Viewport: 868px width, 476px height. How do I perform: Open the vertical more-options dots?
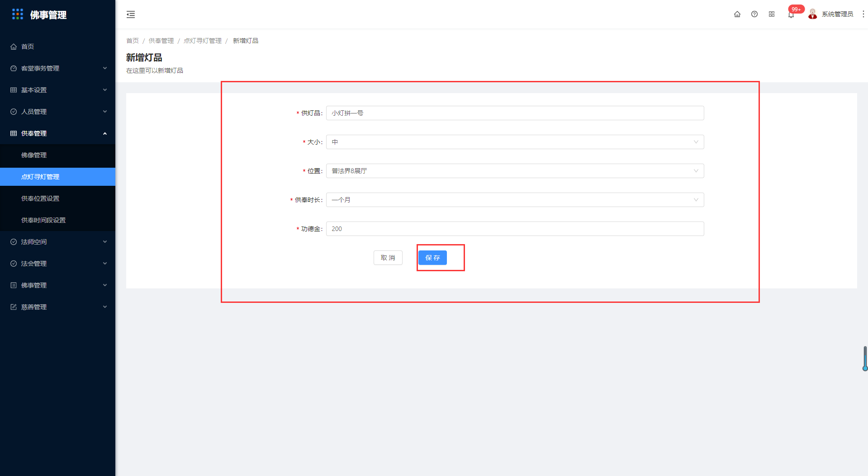(x=863, y=14)
